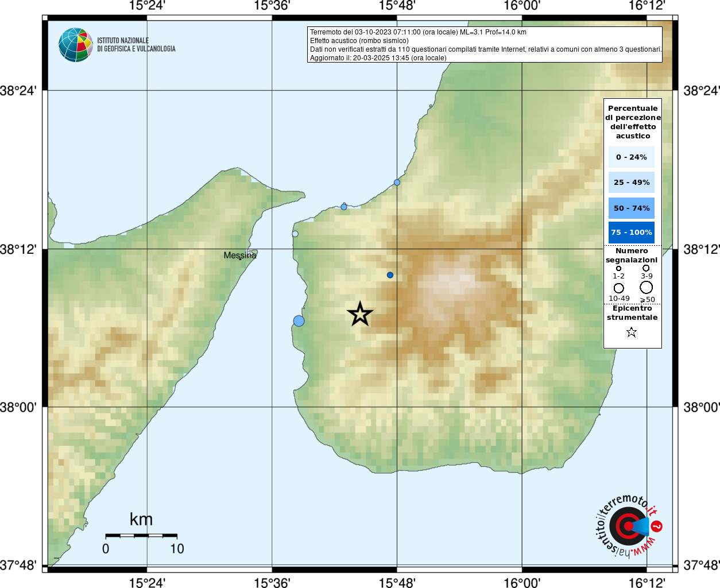Viewport: 720px width, 588px height.
Task: Click the top axis label 15°48'
Action: (x=397, y=6)
